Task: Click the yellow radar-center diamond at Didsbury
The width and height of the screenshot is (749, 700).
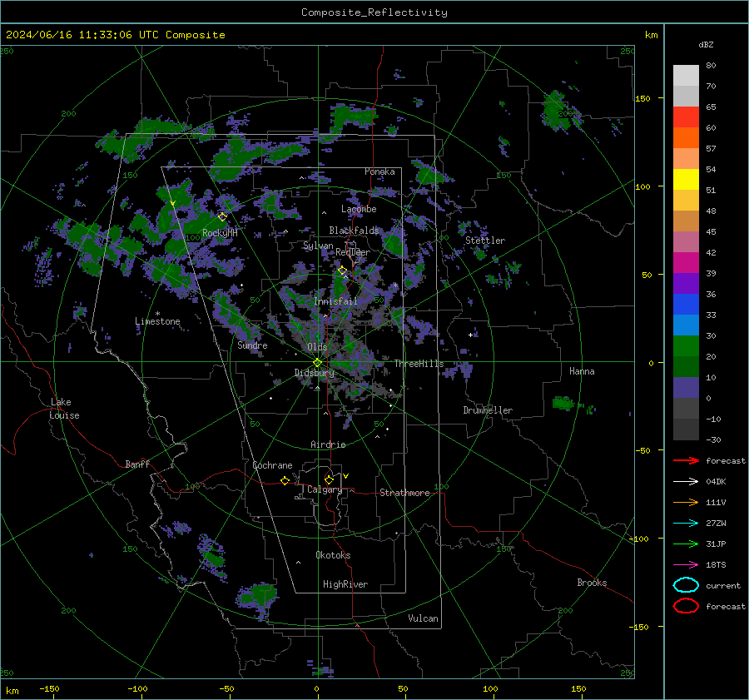Action: coord(317,363)
